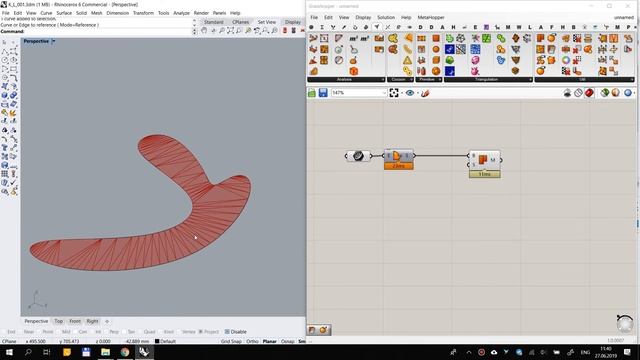Switch to Display toolbar tab in Rhino
640x360 pixels.
(293, 22)
